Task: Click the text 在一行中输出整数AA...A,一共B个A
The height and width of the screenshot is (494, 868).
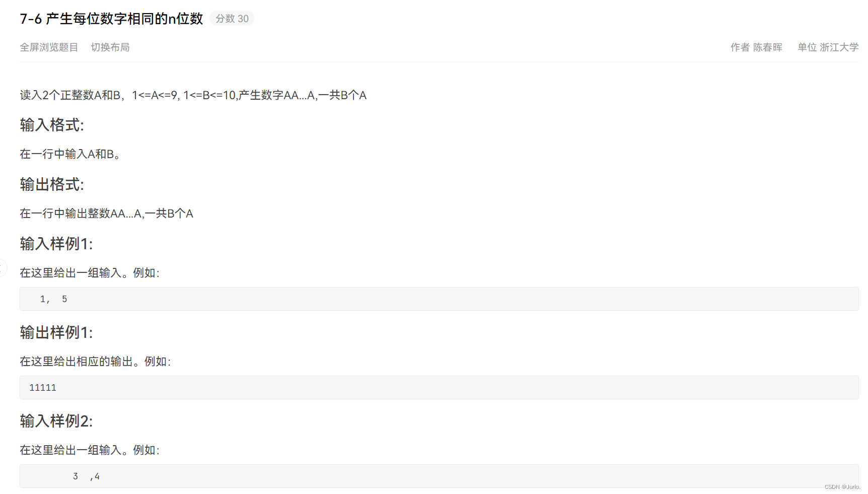Action: tap(106, 214)
